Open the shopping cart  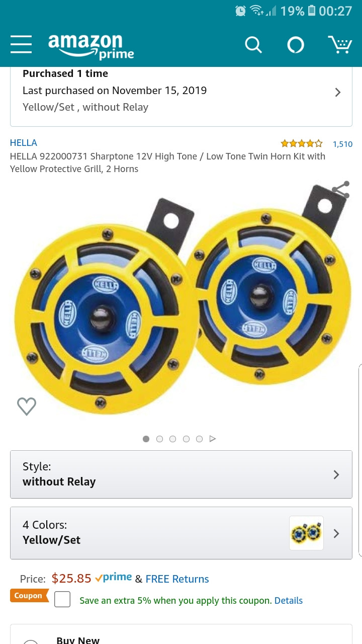tap(340, 44)
